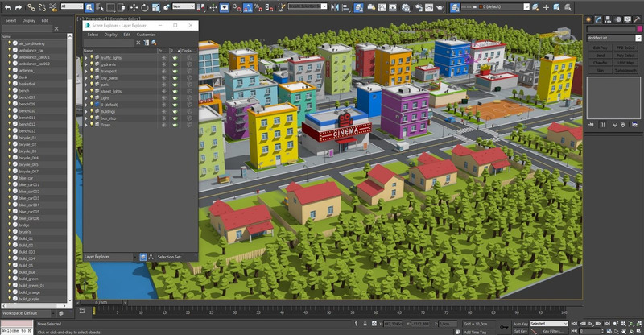Expand the bus_stop layer
This screenshot has width=644, height=335.
coord(86,118)
